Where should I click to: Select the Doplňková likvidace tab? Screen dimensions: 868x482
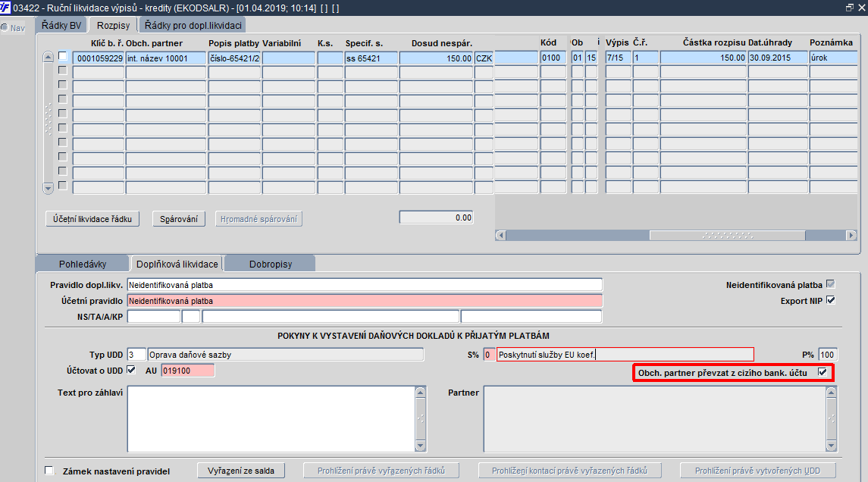[x=177, y=264]
